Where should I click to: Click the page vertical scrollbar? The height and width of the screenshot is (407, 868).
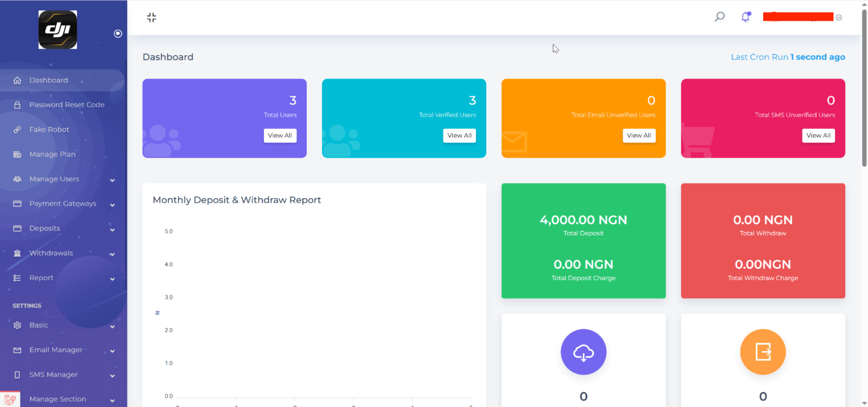coord(864,88)
